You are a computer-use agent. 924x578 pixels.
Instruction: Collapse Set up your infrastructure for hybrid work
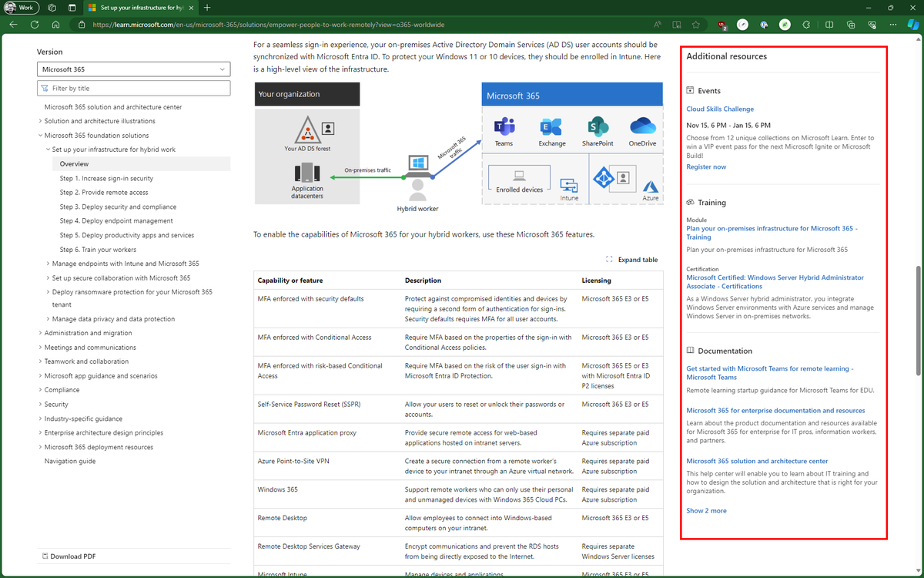coord(48,150)
